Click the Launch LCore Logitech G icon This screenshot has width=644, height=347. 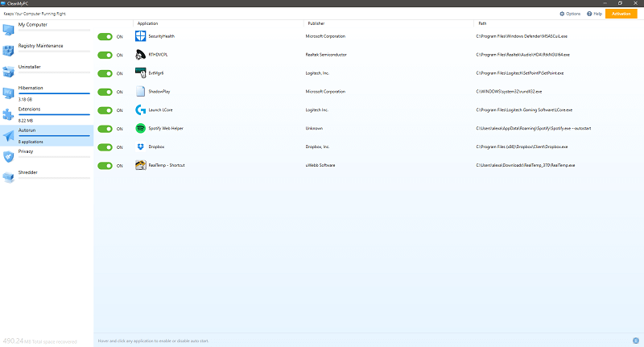point(140,109)
